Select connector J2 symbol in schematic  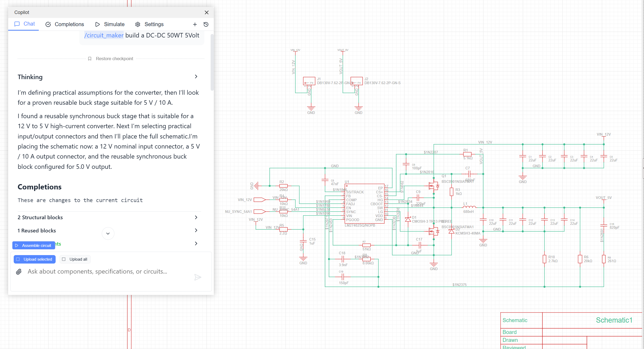coord(356,81)
